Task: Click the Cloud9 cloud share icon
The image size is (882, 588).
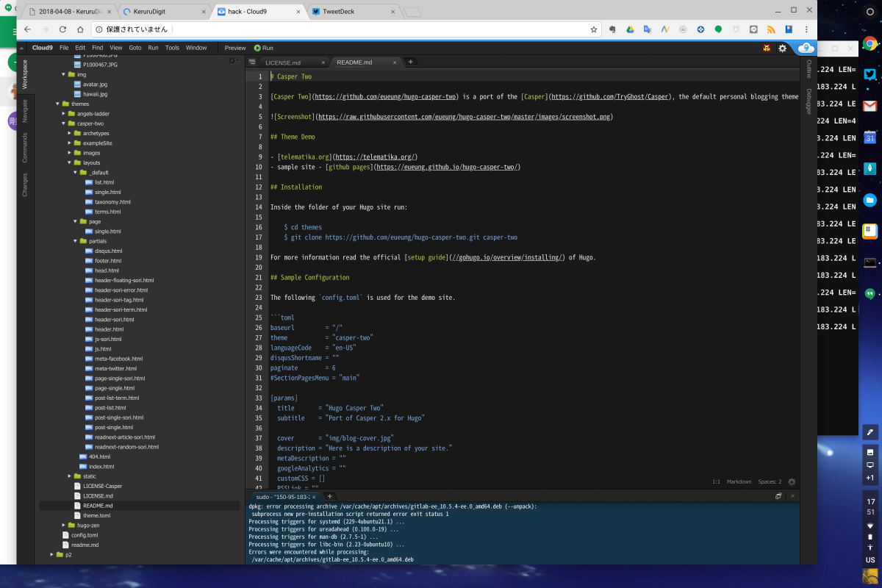Action: click(806, 48)
